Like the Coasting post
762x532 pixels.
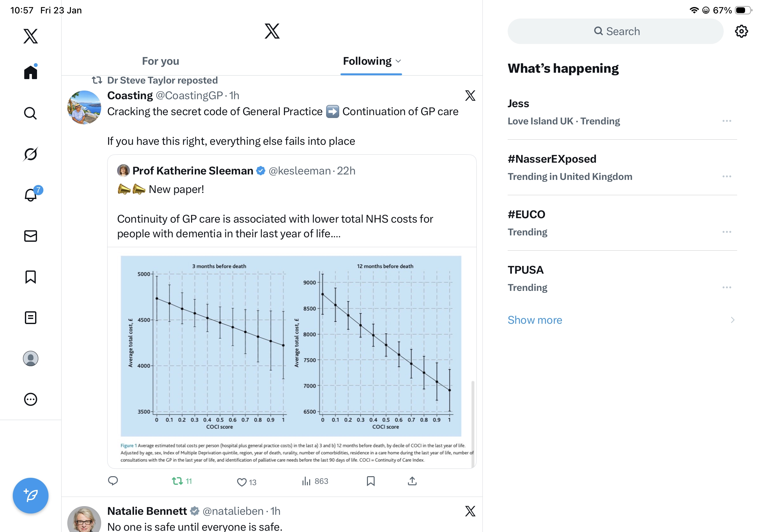(x=242, y=482)
